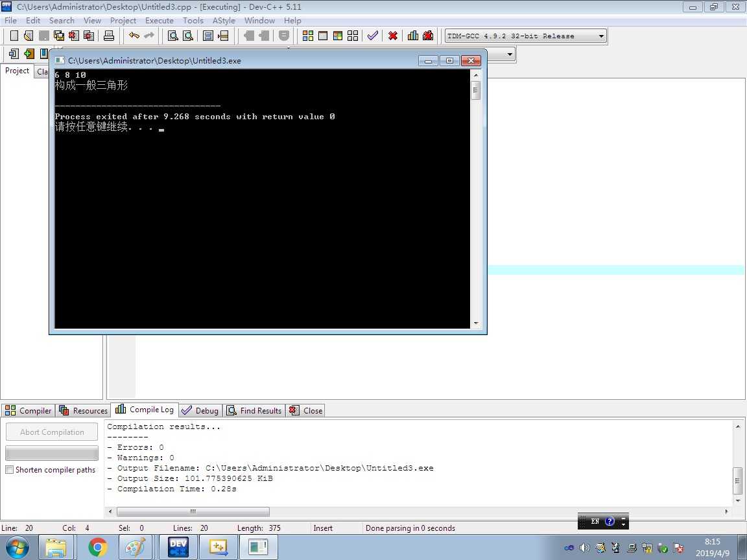The height and width of the screenshot is (560, 747).
Task: Click the Save All toolbar icon
Action: 58,36
